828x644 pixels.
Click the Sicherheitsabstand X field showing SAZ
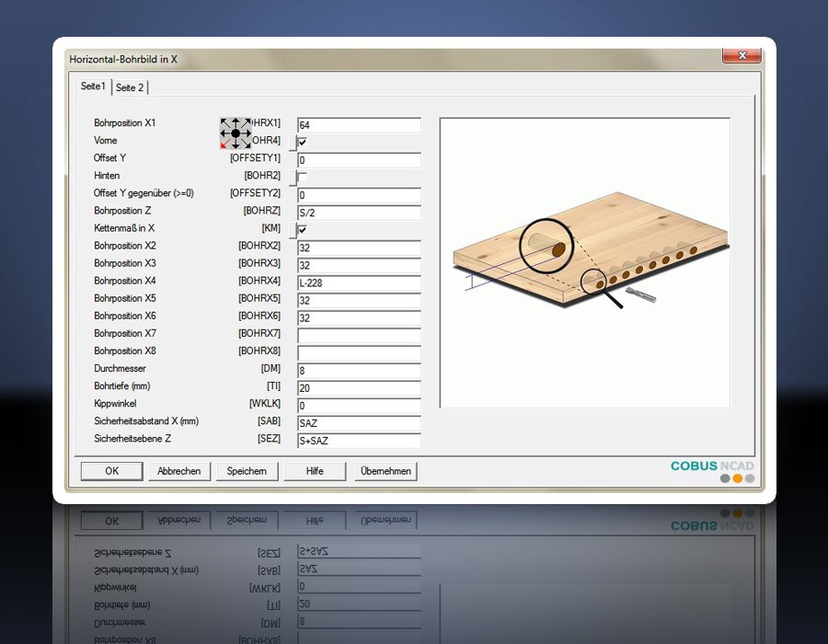pyautogui.click(x=359, y=423)
